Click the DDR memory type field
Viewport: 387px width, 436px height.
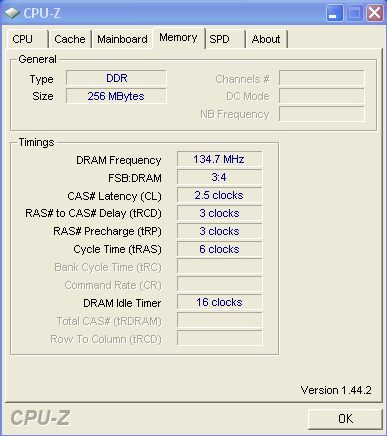point(116,78)
